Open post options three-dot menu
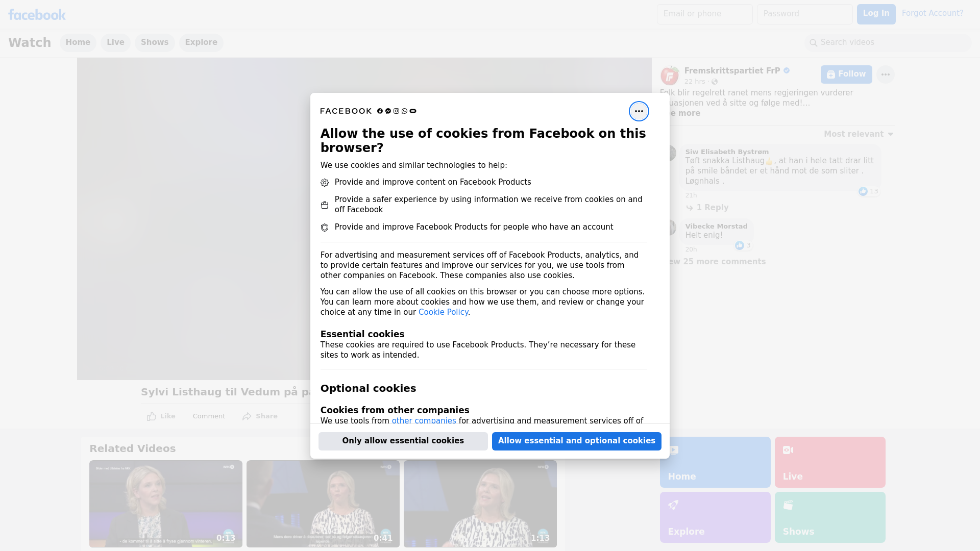Image resolution: width=980 pixels, height=551 pixels. (x=885, y=74)
